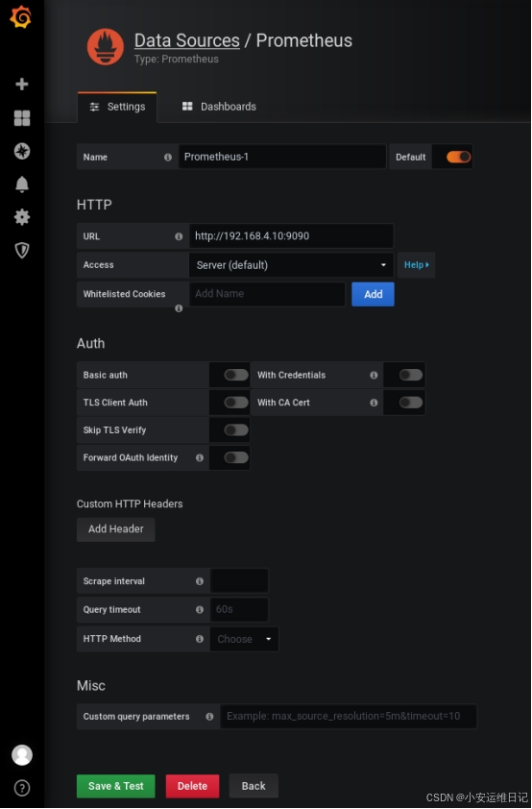Click the Add Header button
This screenshot has width=532, height=809.
(x=116, y=529)
